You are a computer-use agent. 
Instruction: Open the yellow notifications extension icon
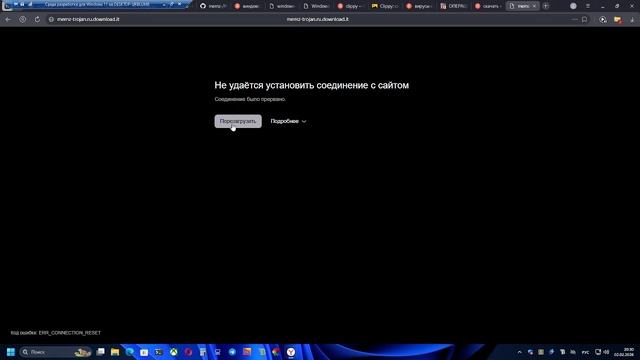pyautogui.click(x=618, y=19)
